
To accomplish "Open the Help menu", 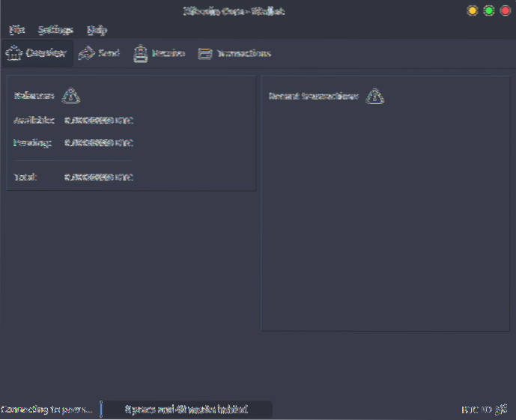I will point(97,30).
